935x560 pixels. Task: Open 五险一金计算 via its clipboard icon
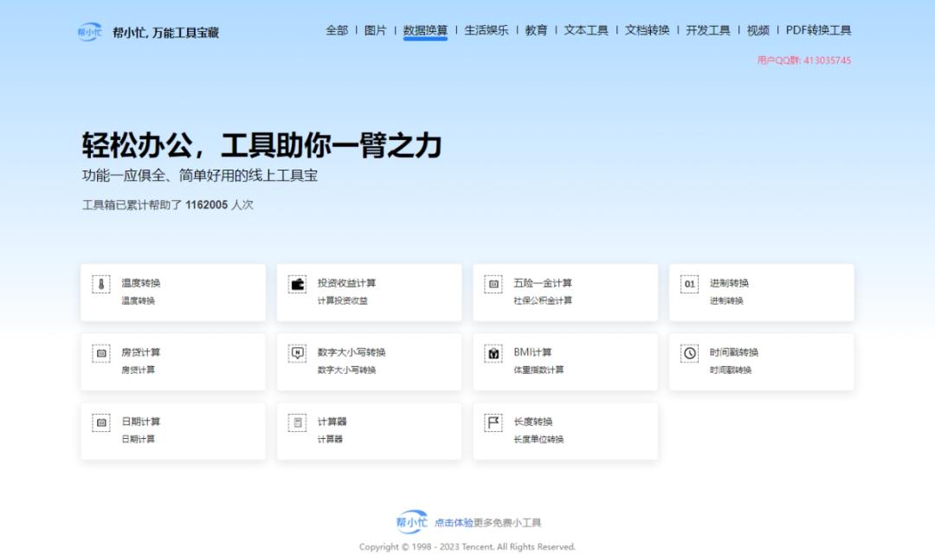[493, 283]
